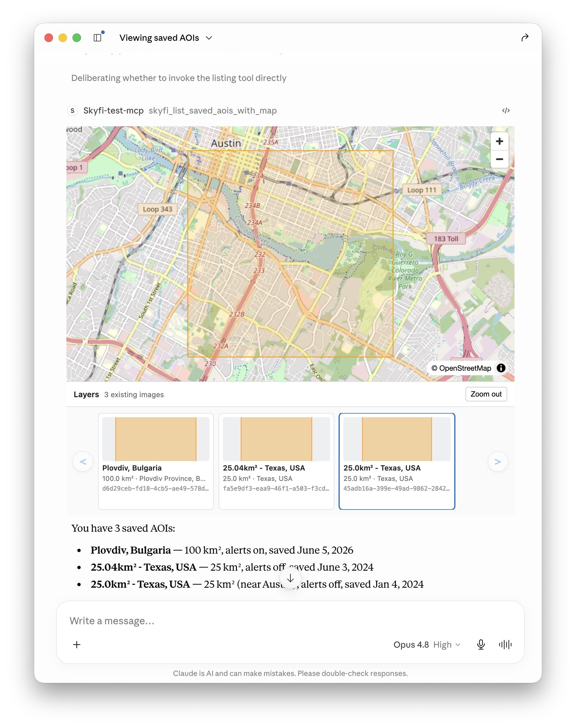Screen dimensions: 576x728
Task: Click the Deliberating thinking summary text
Action: [x=179, y=78]
